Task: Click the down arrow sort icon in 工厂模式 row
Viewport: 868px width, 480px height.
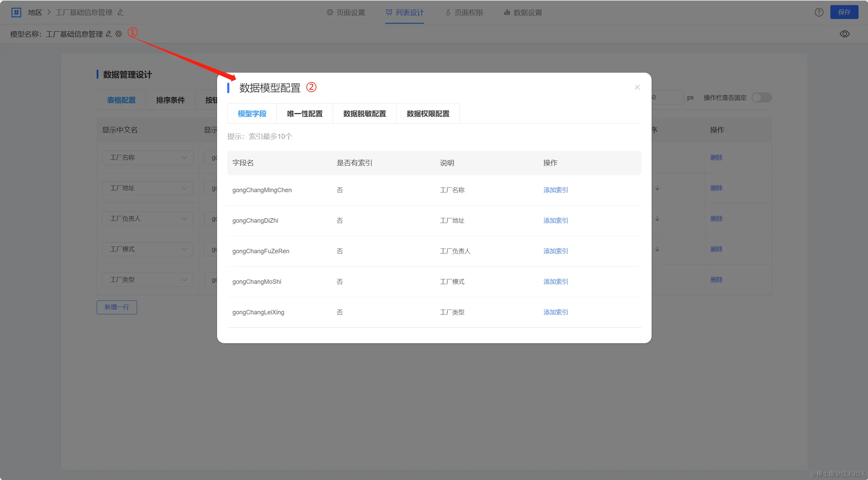Action: click(x=657, y=249)
